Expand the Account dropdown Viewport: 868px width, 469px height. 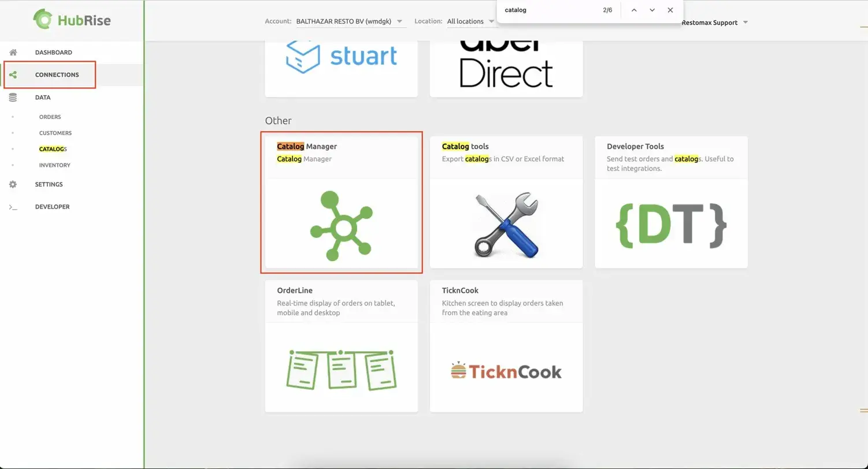click(399, 21)
